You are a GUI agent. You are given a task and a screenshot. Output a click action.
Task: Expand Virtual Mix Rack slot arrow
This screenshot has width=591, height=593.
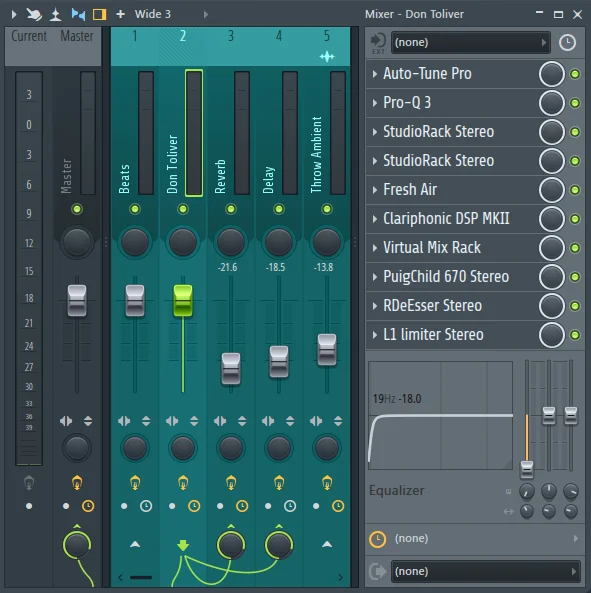(x=375, y=248)
